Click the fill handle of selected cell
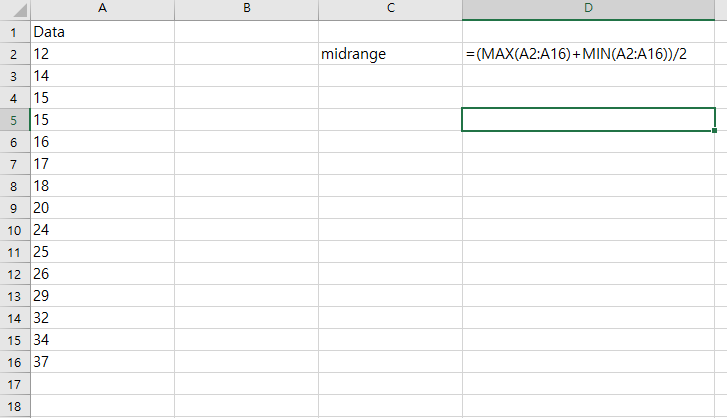Screen dimensions: 727x418 714,131
